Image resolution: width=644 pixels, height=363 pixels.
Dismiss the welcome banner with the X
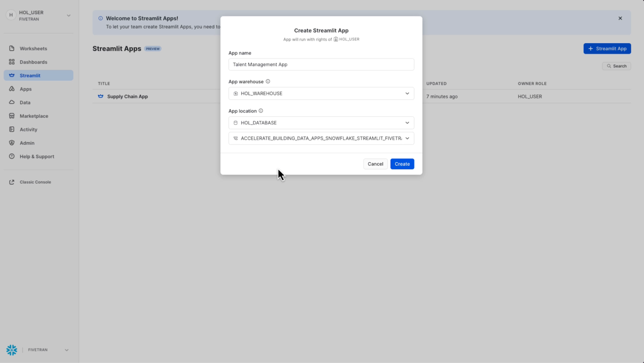[x=620, y=18]
